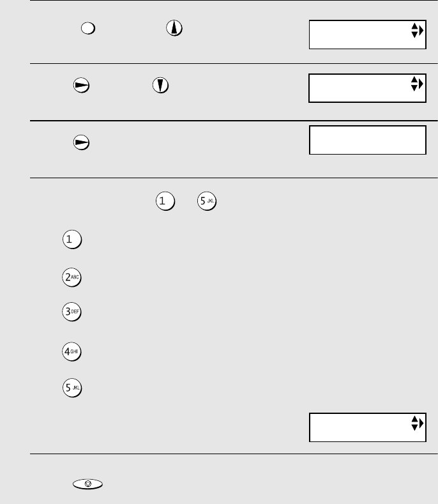Click the display panel beside the down-arrow key row
The height and width of the screenshot is (504, 438).
(x=367, y=88)
